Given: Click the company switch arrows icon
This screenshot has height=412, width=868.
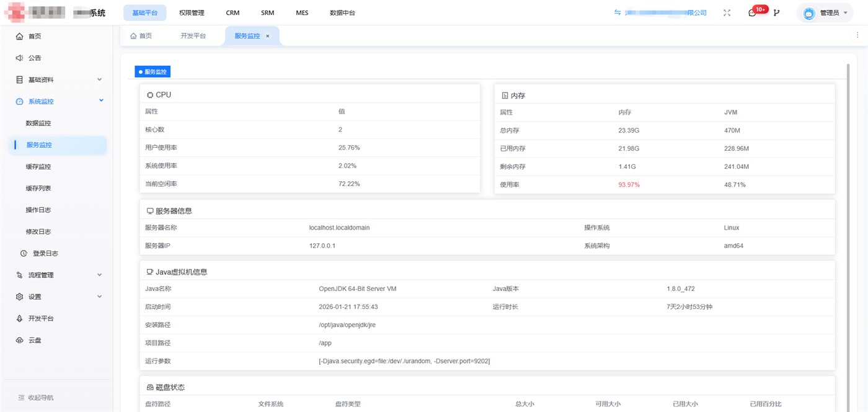Looking at the screenshot, I should point(618,13).
